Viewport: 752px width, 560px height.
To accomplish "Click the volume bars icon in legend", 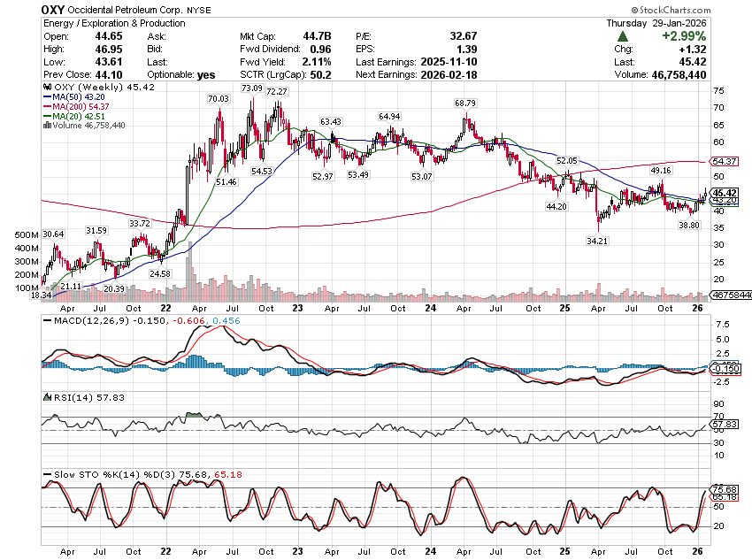I will click(x=46, y=126).
